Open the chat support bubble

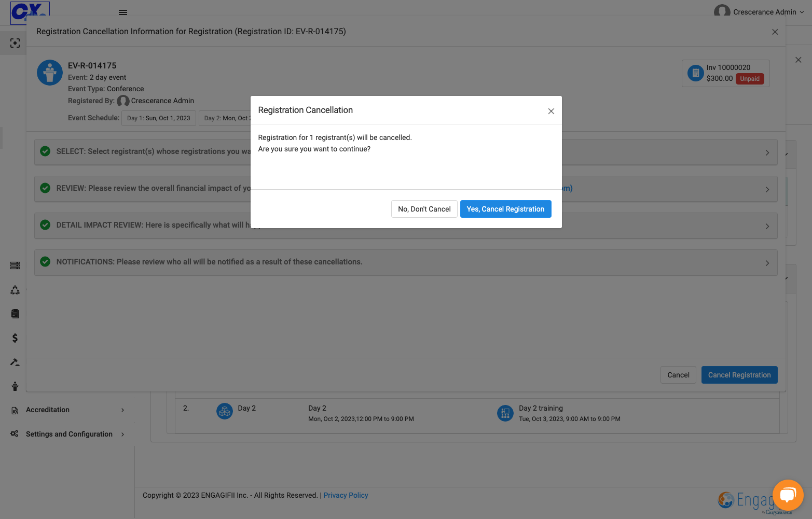click(788, 495)
